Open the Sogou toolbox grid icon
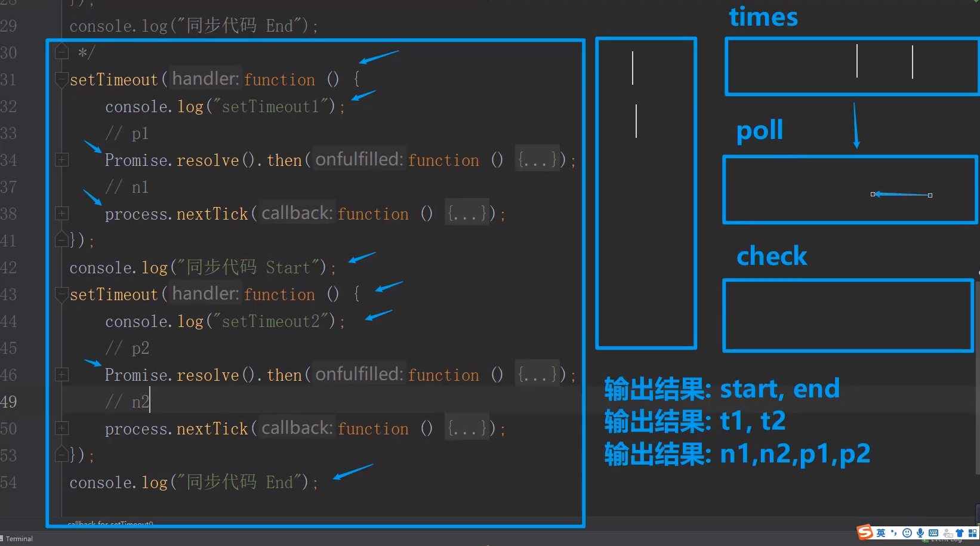Viewport: 980px width, 546px height. click(973, 533)
